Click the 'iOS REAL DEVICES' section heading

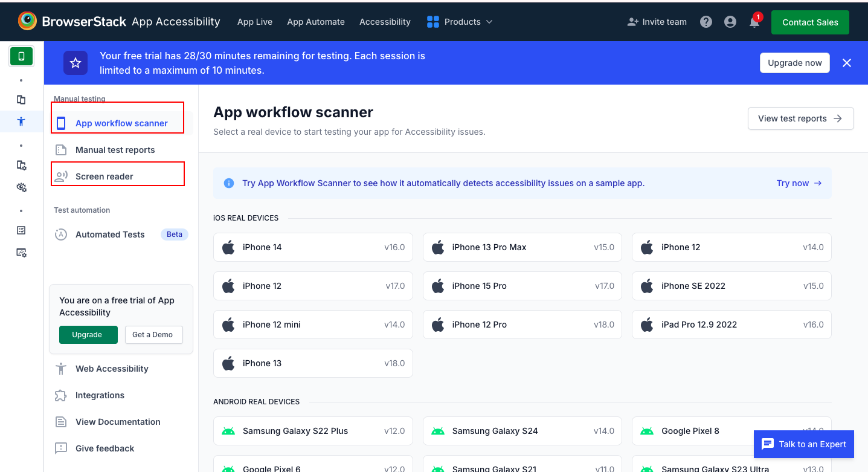[246, 218]
